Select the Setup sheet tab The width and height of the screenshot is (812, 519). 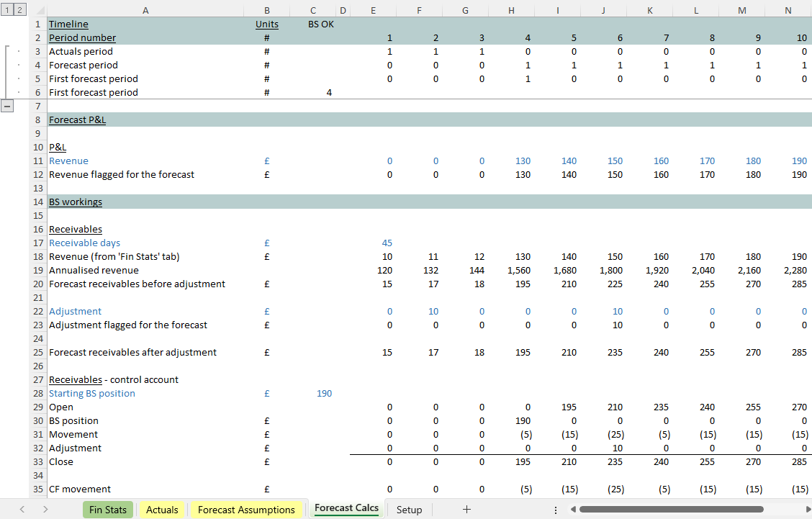tap(409, 510)
